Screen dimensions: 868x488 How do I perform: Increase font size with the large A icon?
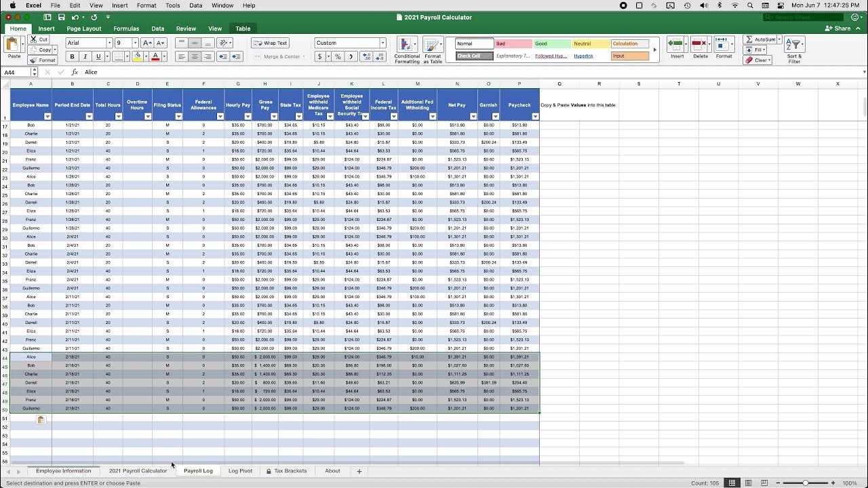click(x=147, y=43)
